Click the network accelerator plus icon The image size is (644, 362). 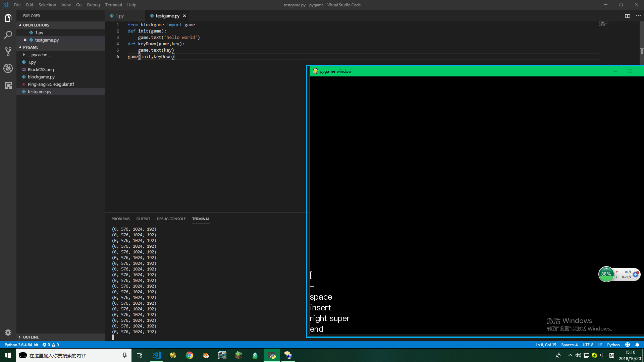[636, 274]
